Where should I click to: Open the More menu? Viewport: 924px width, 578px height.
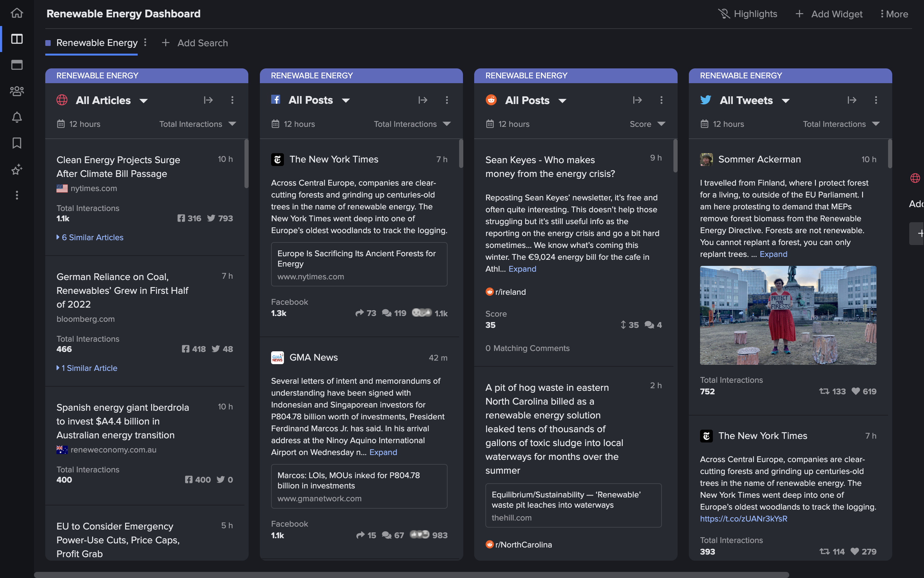[894, 14]
